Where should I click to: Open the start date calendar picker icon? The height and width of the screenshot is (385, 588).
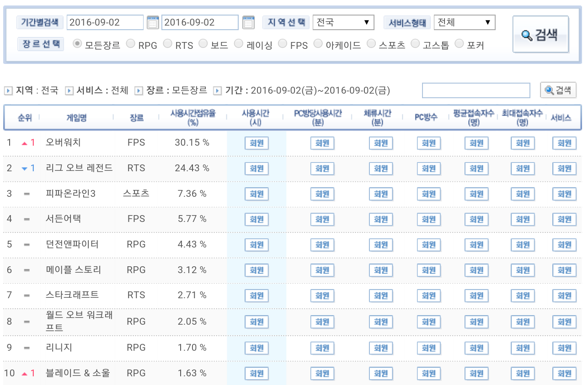(x=153, y=22)
